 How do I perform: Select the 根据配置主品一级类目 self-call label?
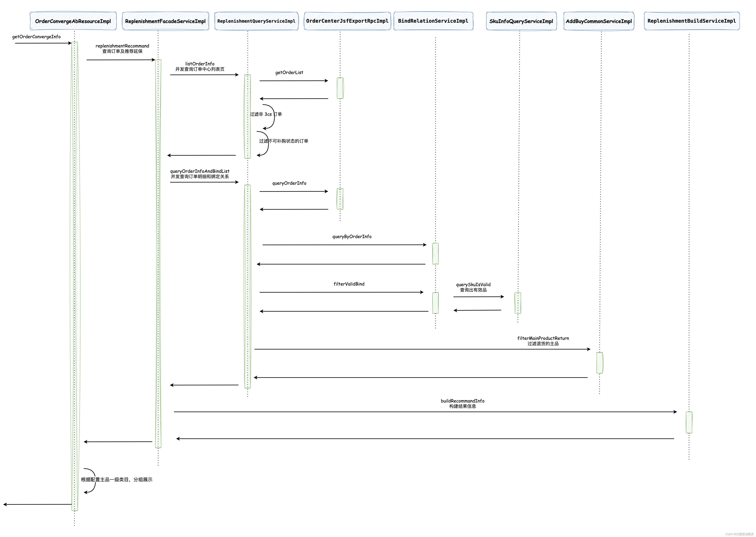(117, 479)
